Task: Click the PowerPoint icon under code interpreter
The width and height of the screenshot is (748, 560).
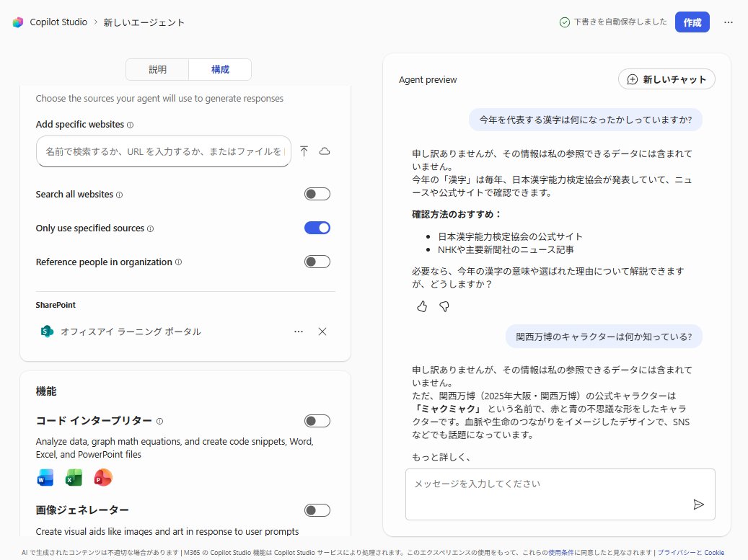Action: (103, 478)
